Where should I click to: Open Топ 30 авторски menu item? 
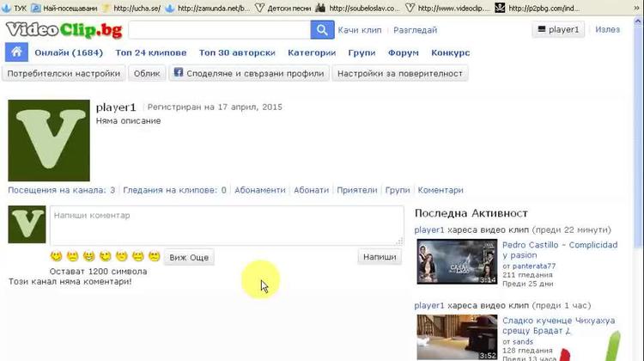tap(237, 52)
